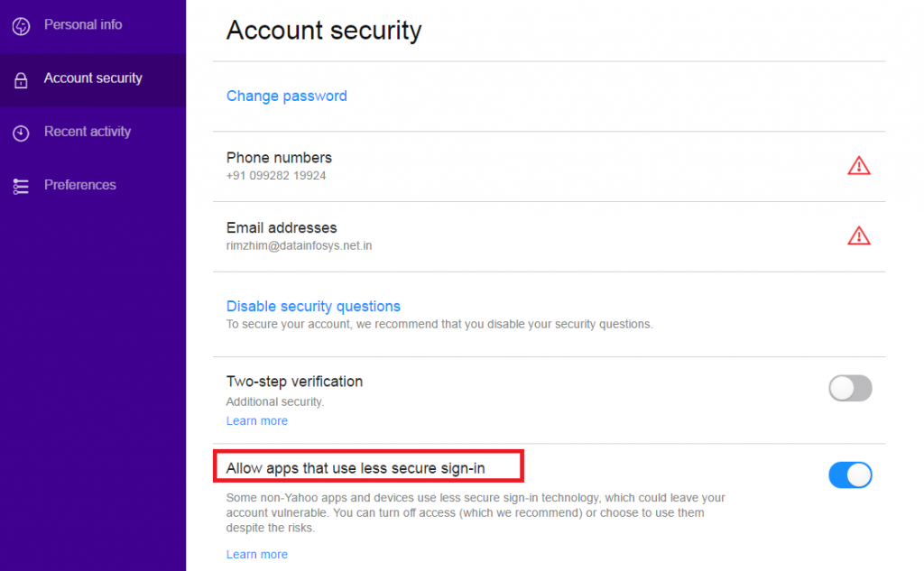Screen dimensions: 924x571
Task: Click the Preferences list icon in sidebar
Action: pos(21,187)
